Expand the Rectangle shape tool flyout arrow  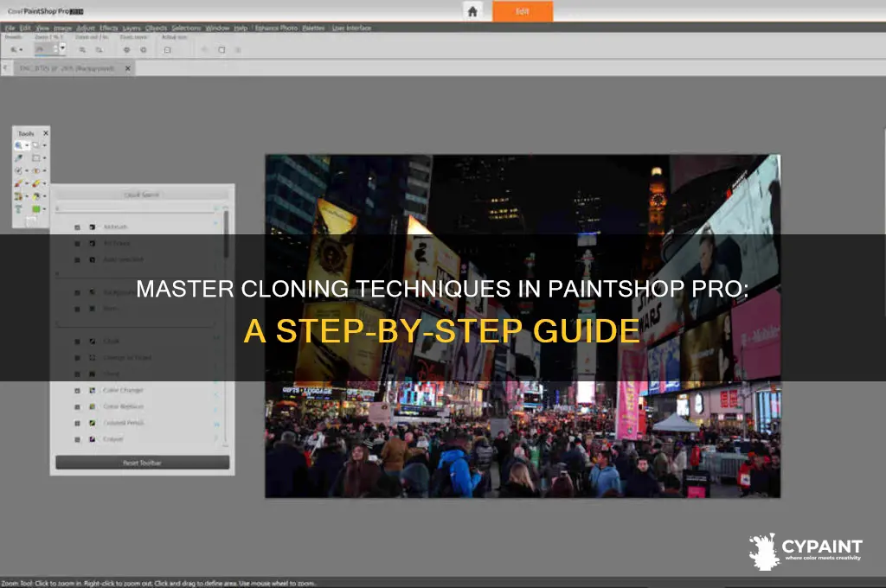(45, 209)
